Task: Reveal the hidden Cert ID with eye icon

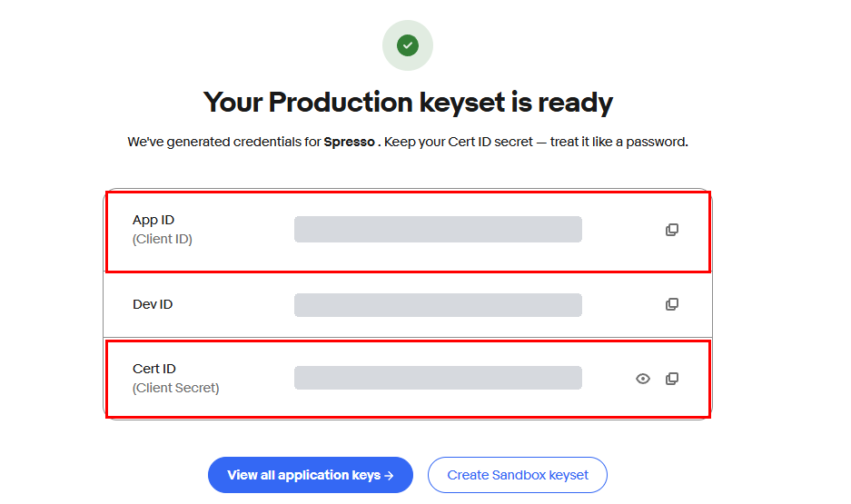Action: click(643, 379)
